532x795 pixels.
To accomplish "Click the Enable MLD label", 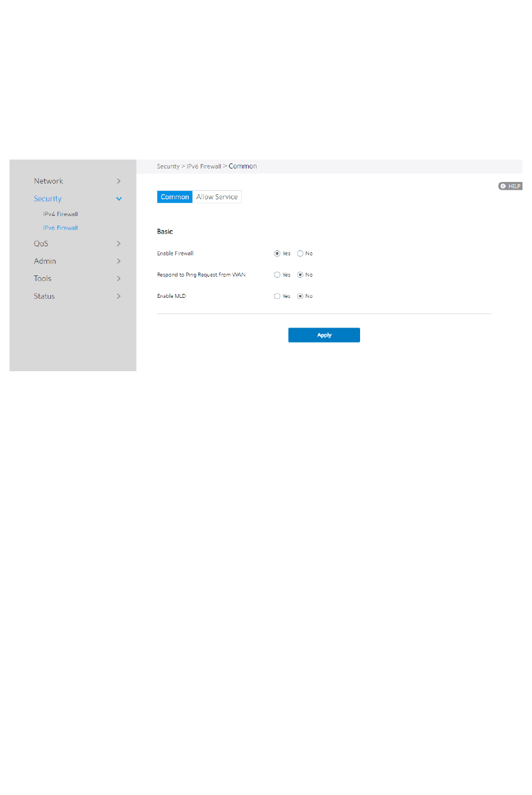I will click(x=171, y=296).
